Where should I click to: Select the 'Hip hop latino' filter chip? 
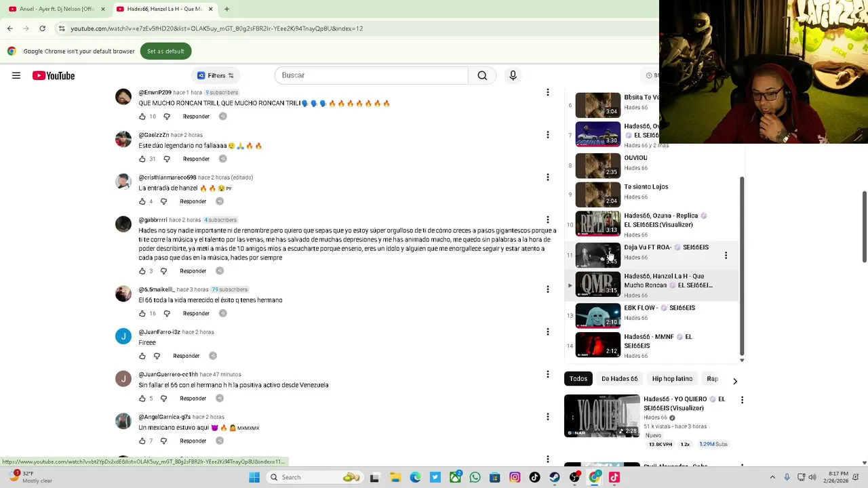click(672, 379)
